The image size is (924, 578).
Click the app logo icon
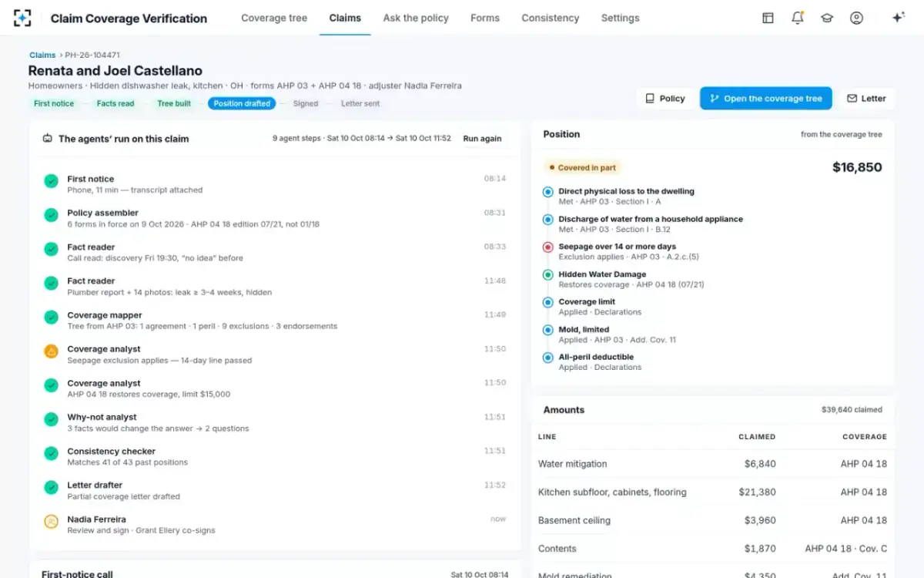pos(22,18)
